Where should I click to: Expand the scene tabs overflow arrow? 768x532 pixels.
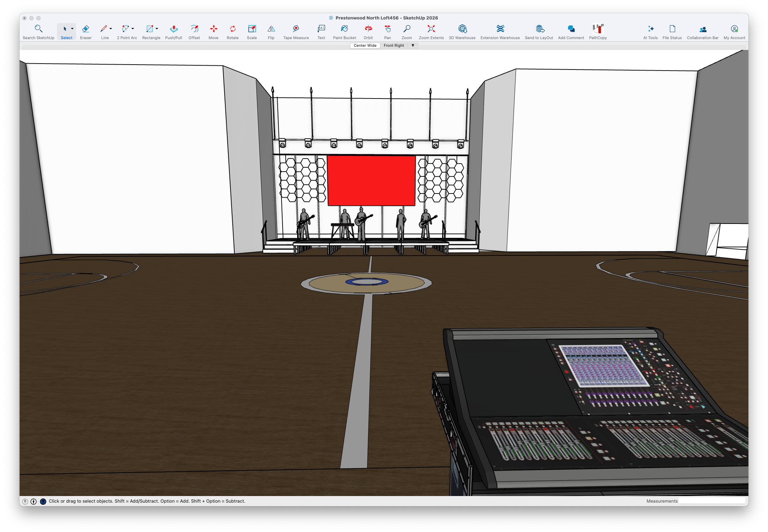tap(413, 45)
